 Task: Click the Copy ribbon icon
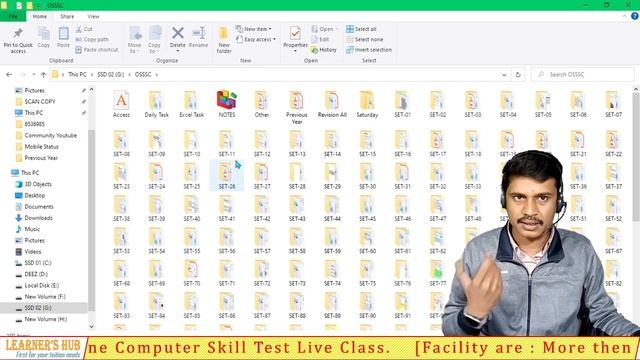pos(44,37)
